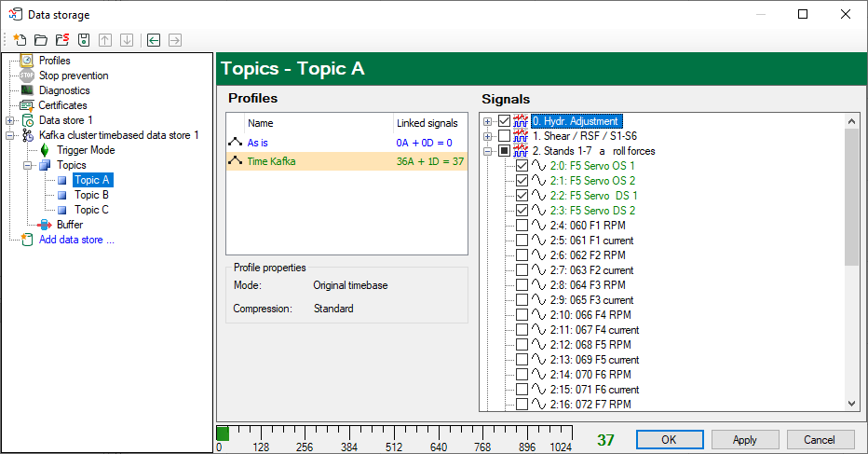Click the Stop prevention icon in tree
868x454 pixels.
pos(27,76)
